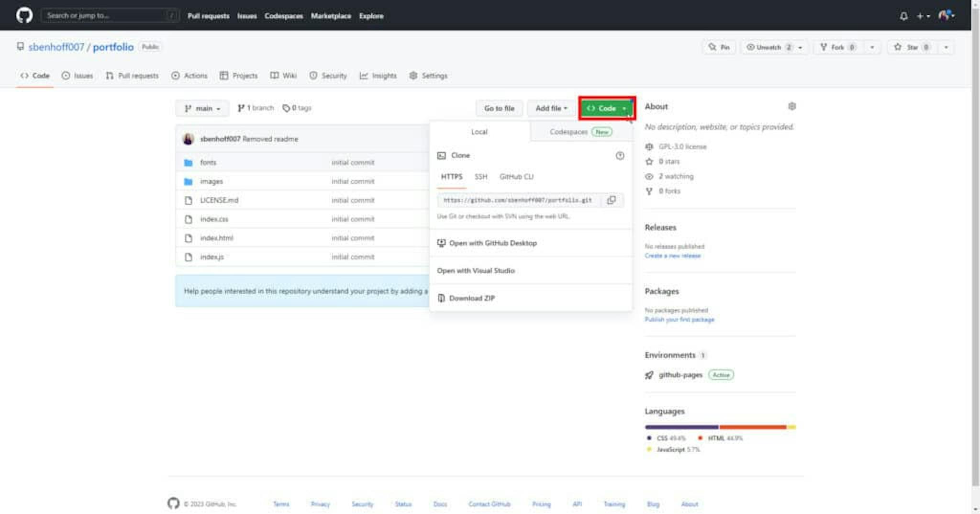Open the About settings gear
This screenshot has width=980, height=514.
coord(791,106)
